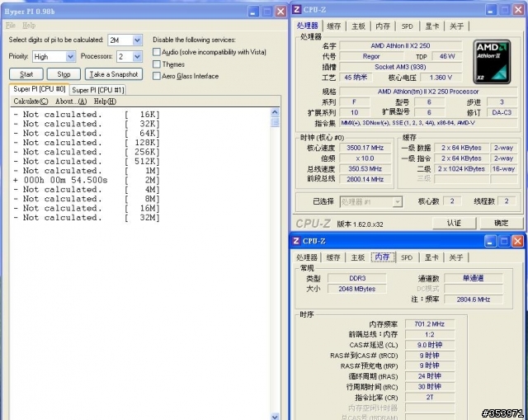
Task: Click the memory size value 2048 MBytes
Action: (x=357, y=289)
